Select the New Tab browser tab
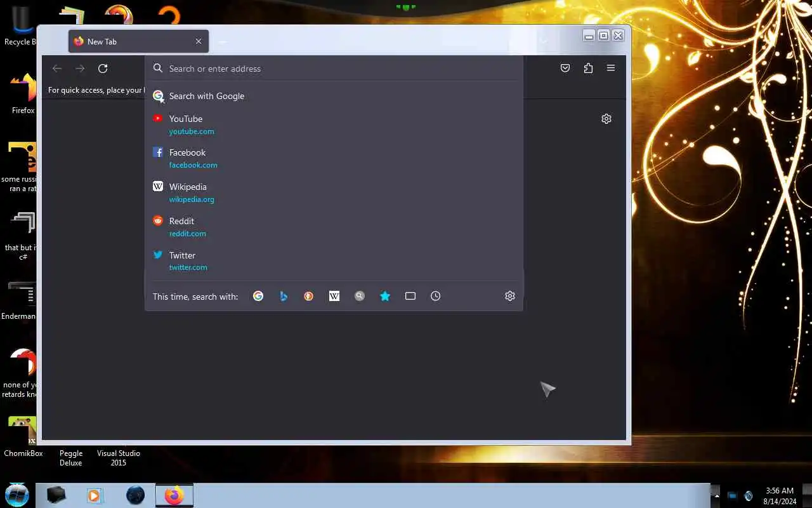Viewport: 812px width, 508px height. point(138,41)
